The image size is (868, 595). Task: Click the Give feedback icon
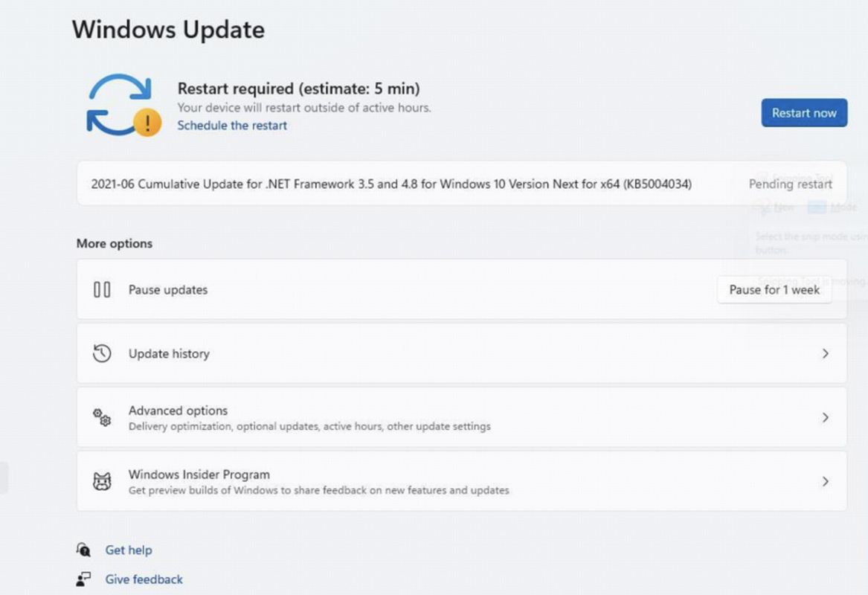pyautogui.click(x=83, y=579)
